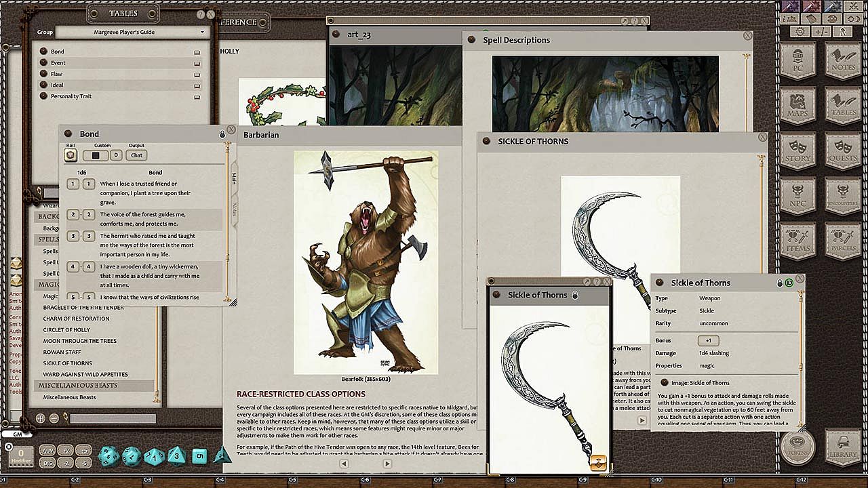Open the Library sidebar button
Screen dimensions: 868x488
click(x=843, y=448)
